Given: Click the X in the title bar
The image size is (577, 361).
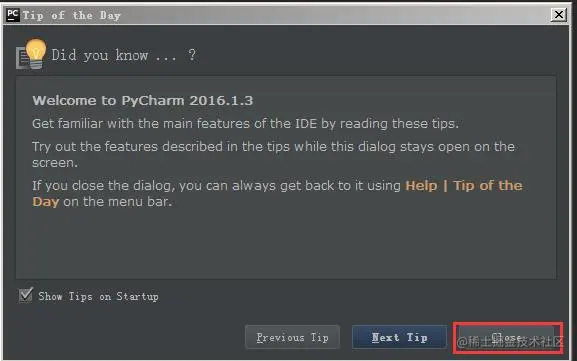Looking at the screenshot, I should [x=559, y=15].
